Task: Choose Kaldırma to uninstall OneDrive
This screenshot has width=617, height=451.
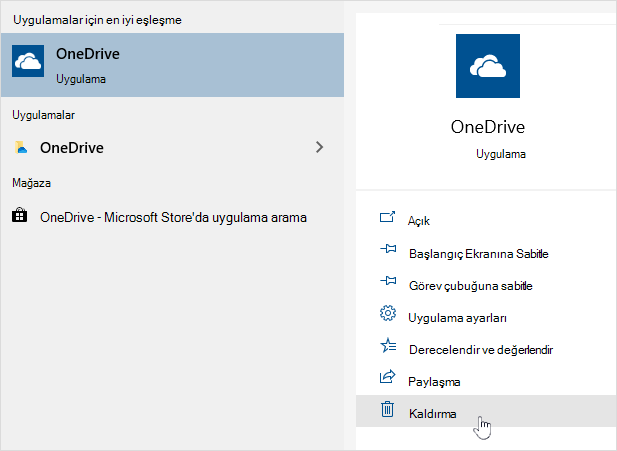Action: pos(486,411)
